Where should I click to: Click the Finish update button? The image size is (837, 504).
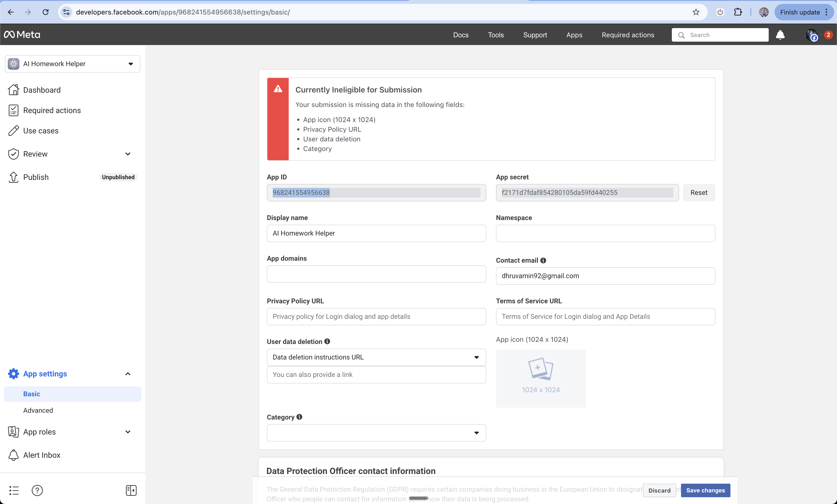pyautogui.click(x=800, y=12)
